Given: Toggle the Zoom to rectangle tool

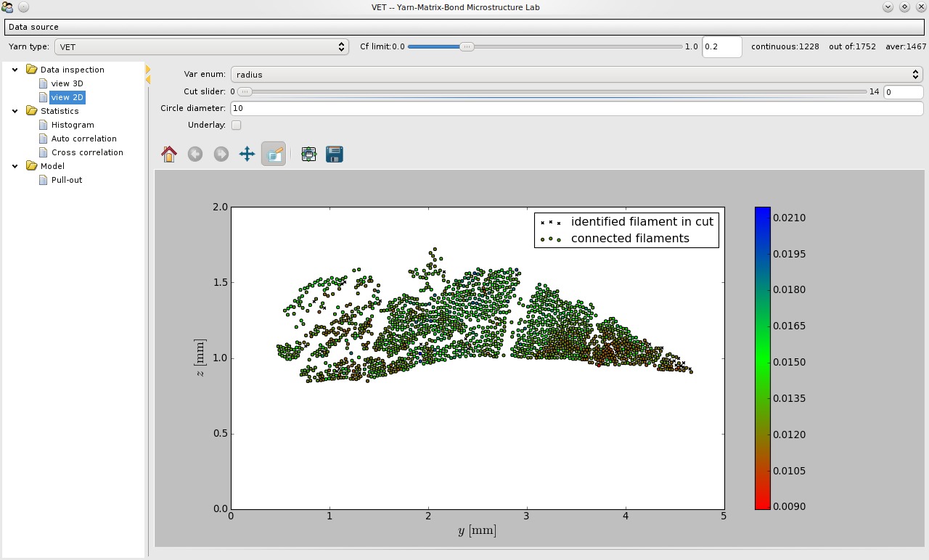Looking at the screenshot, I should pyautogui.click(x=274, y=154).
